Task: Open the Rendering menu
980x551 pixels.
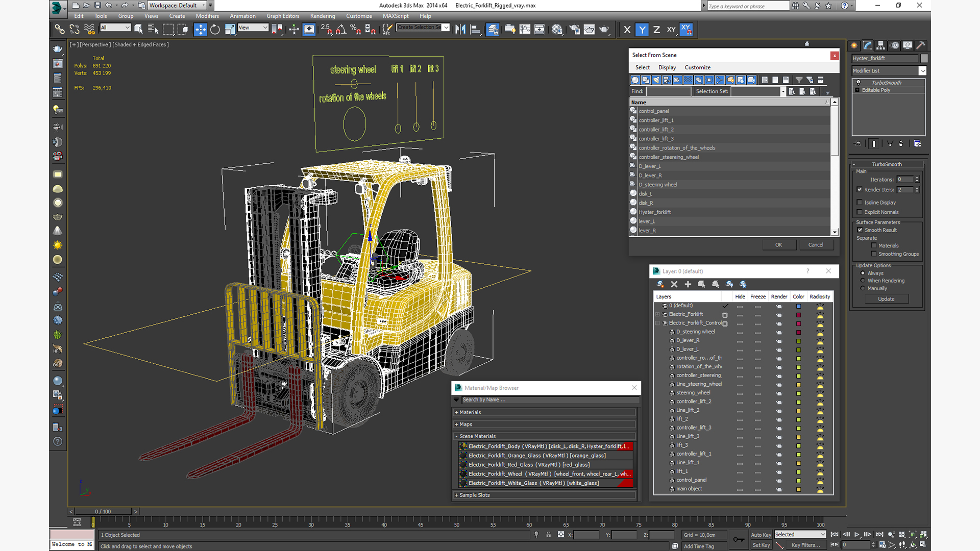Action: pos(323,16)
